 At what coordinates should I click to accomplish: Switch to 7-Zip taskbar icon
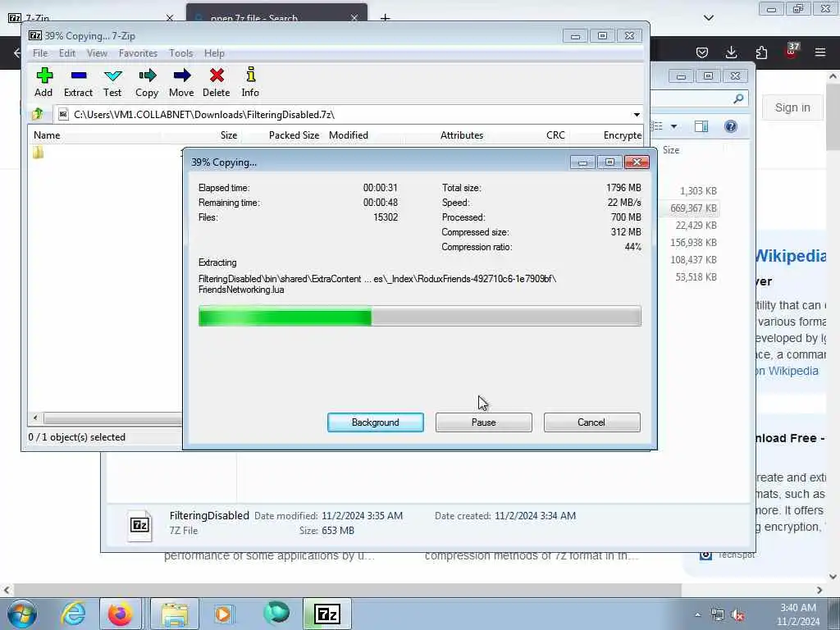[327, 614]
